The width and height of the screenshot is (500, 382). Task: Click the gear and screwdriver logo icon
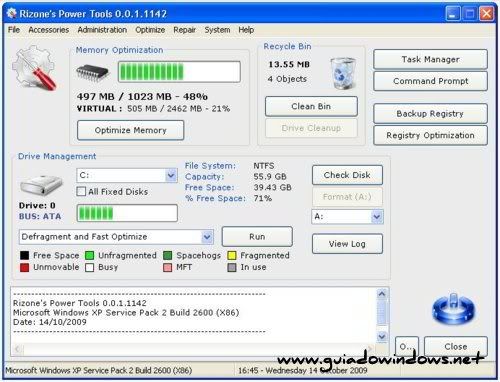tap(34, 68)
